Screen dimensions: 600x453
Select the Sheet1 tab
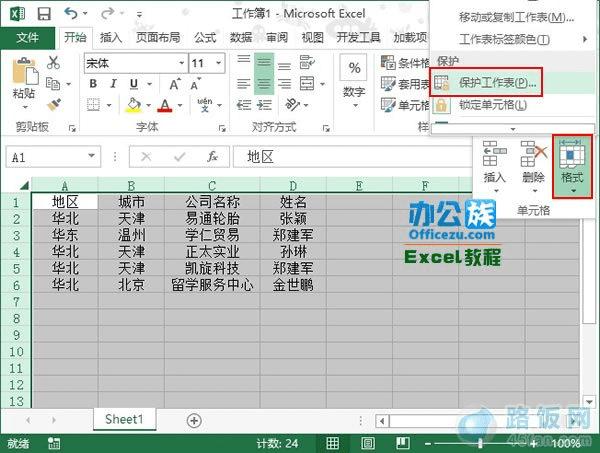pyautogui.click(x=124, y=419)
